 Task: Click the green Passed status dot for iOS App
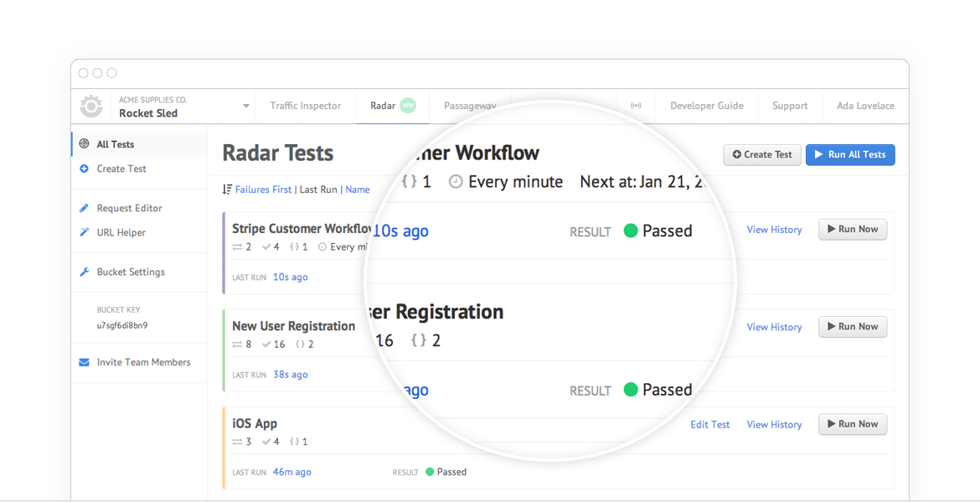click(430, 472)
